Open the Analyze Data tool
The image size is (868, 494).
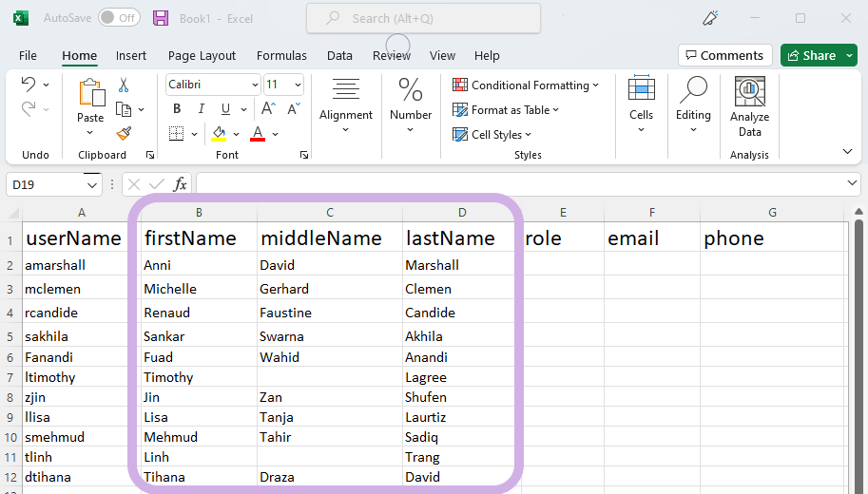[x=749, y=106]
